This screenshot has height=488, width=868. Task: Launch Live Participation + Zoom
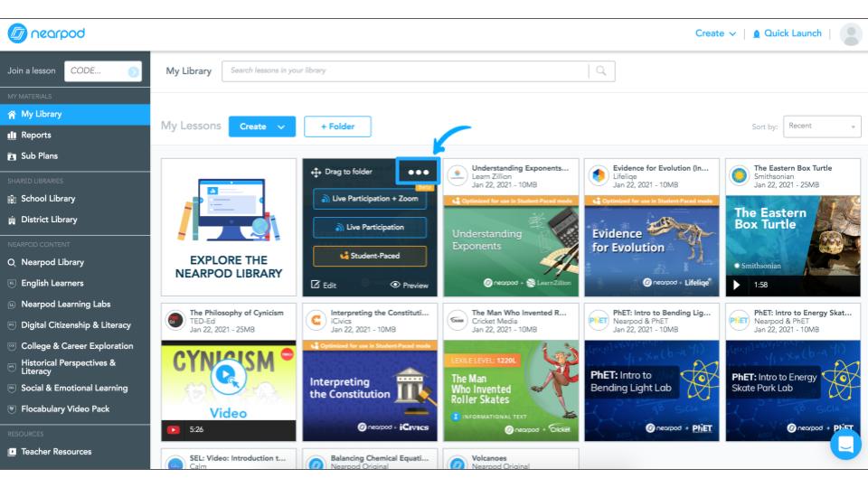click(370, 198)
